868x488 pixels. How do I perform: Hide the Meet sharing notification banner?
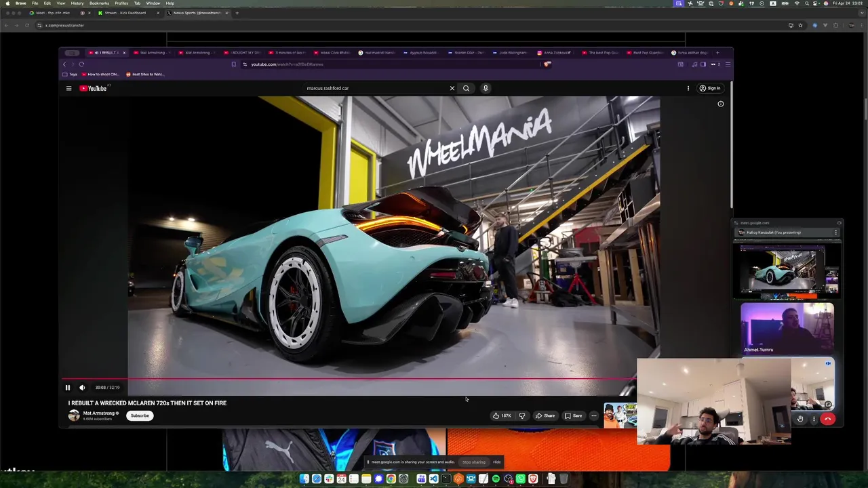(497, 462)
